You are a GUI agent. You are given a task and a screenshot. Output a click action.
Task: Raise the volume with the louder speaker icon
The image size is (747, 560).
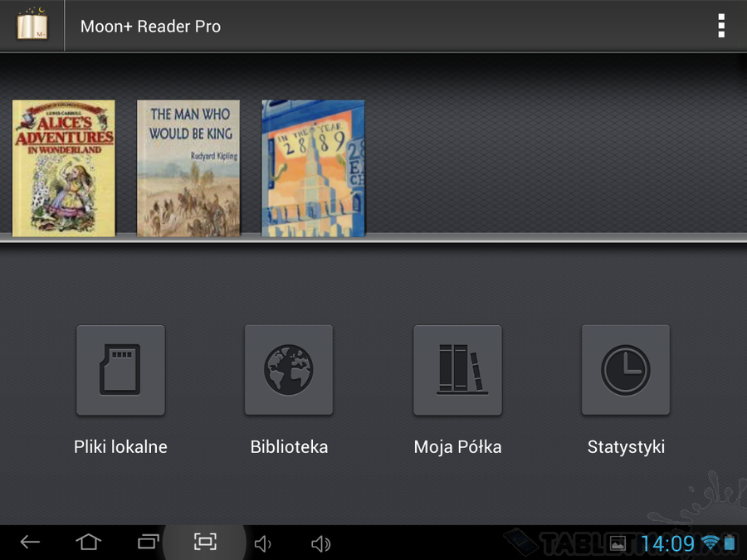click(320, 543)
